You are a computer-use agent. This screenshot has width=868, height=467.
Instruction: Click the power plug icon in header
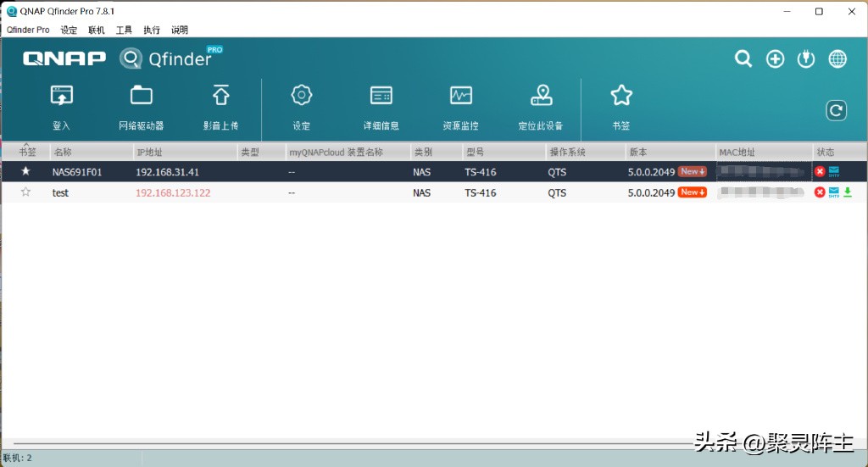coord(806,58)
